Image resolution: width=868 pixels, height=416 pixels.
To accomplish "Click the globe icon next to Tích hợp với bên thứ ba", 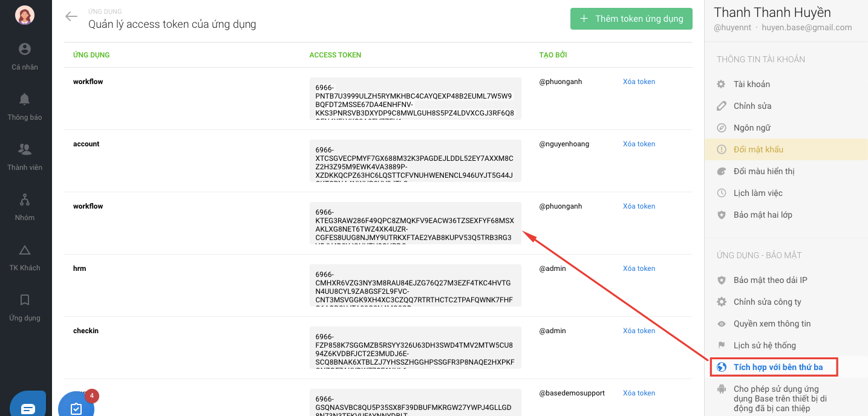I will 721,367.
